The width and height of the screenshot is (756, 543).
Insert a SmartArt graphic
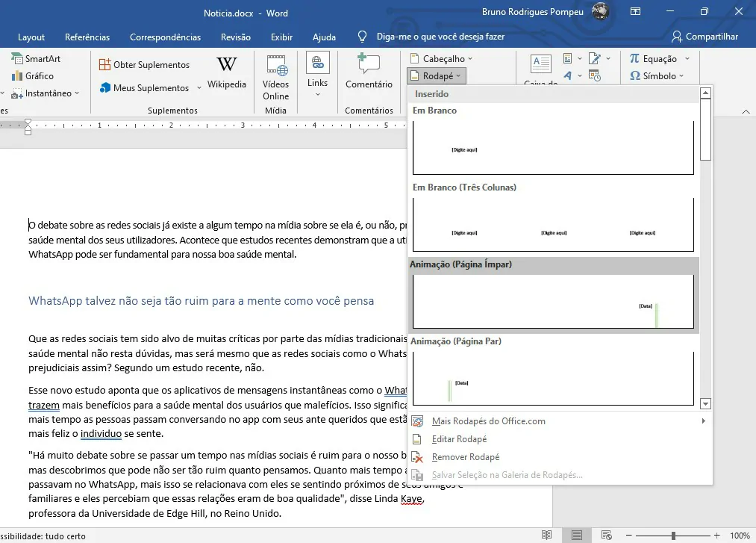click(36, 58)
